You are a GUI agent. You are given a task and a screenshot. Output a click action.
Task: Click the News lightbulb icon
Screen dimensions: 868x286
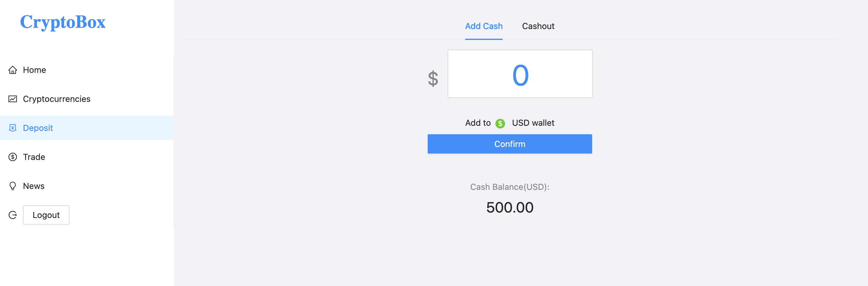click(x=13, y=186)
